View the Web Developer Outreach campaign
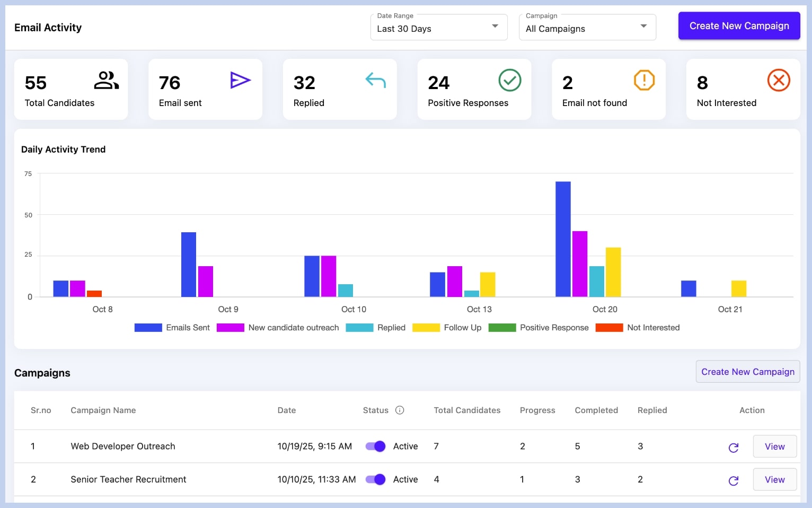The image size is (812, 508). tap(774, 446)
